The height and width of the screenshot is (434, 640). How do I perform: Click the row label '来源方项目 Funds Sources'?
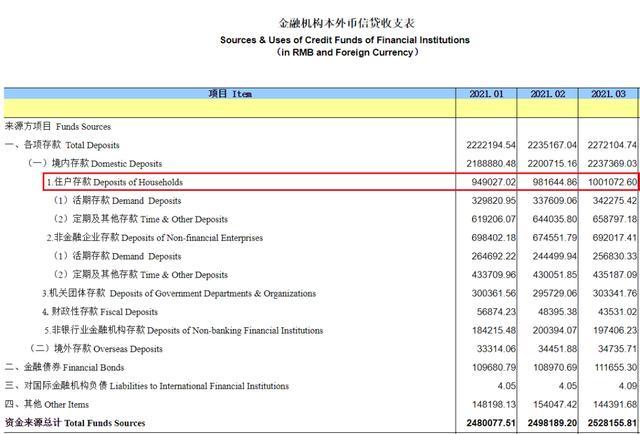[x=58, y=127]
